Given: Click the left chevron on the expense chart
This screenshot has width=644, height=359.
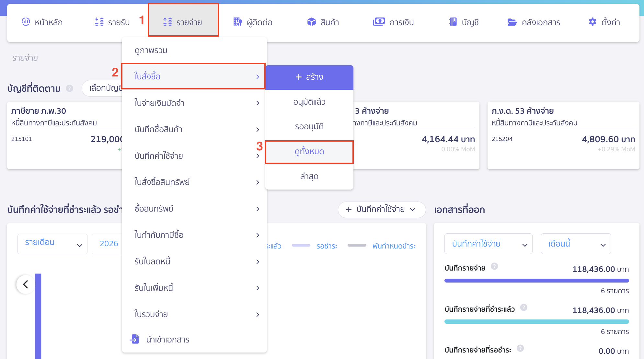Looking at the screenshot, I should pos(25,284).
